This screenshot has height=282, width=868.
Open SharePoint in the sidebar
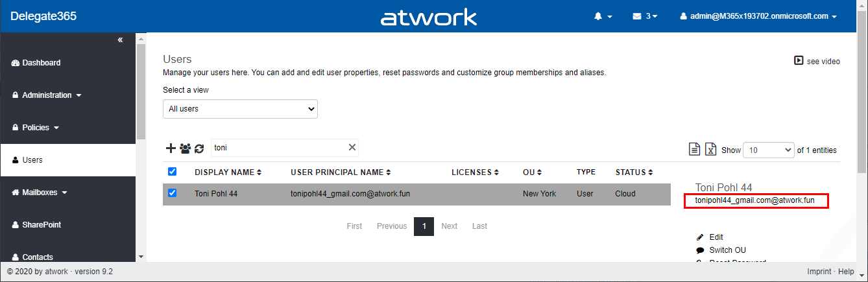click(42, 225)
